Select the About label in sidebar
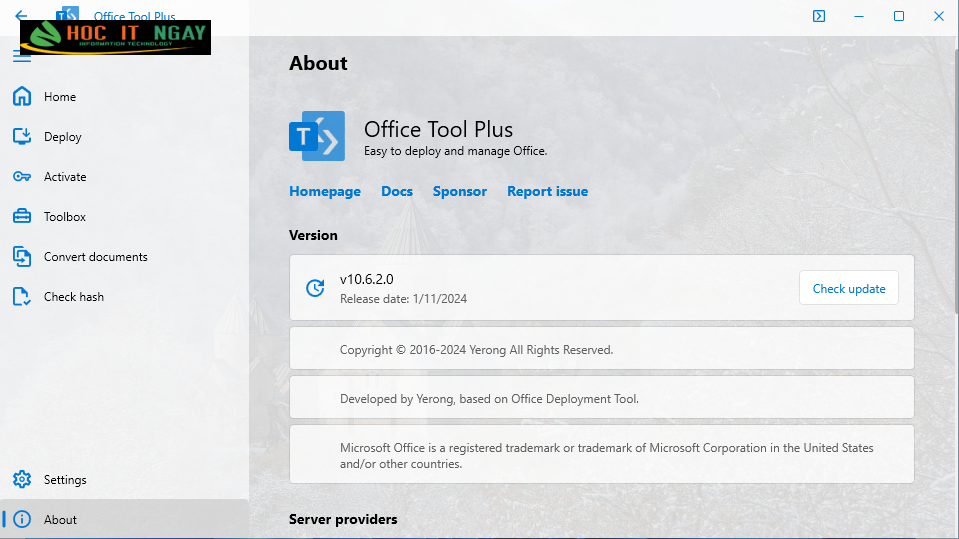Viewport: 959px width, 539px height. coord(60,519)
